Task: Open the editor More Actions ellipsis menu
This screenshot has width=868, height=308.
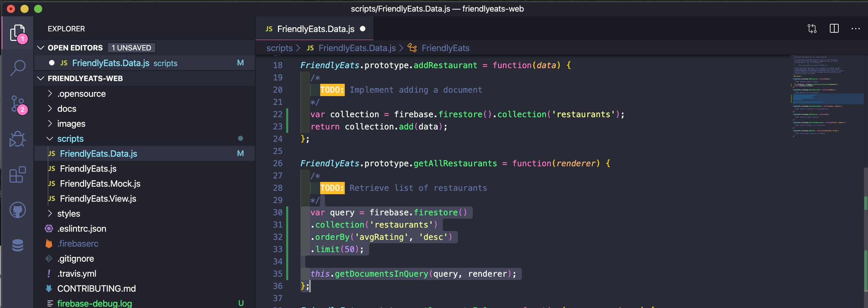Action: tap(856, 29)
